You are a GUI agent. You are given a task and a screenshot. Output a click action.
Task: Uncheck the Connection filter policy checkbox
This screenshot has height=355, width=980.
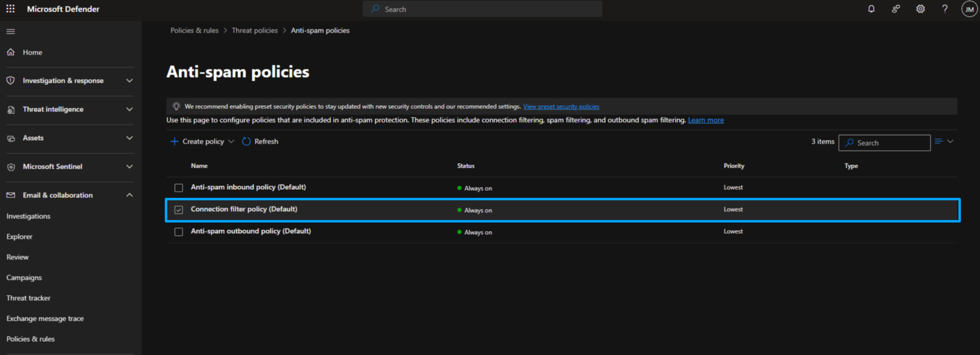(178, 210)
